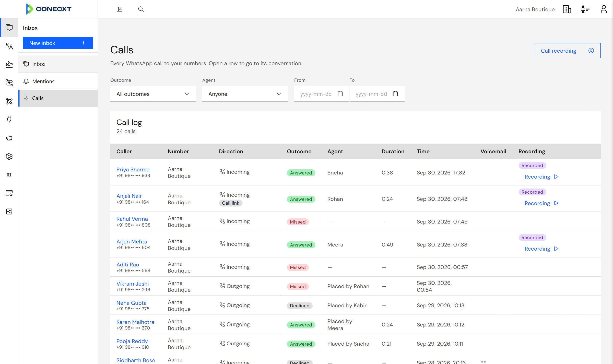
Task: Open the Conversations inbox rail icon
Action: click(9, 27)
